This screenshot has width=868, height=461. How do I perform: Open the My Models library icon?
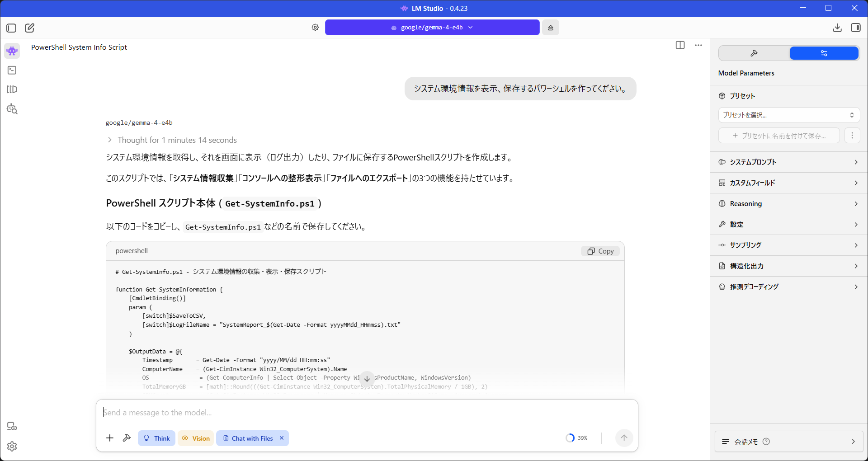(12, 89)
